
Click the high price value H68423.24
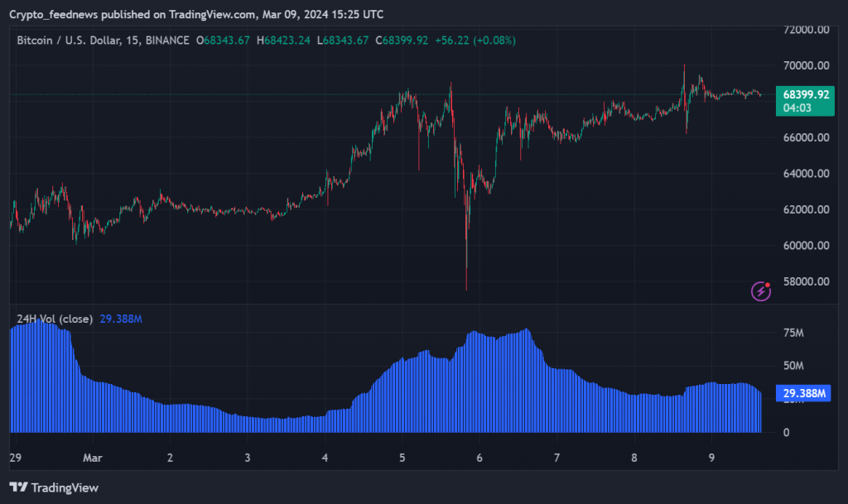pos(286,40)
